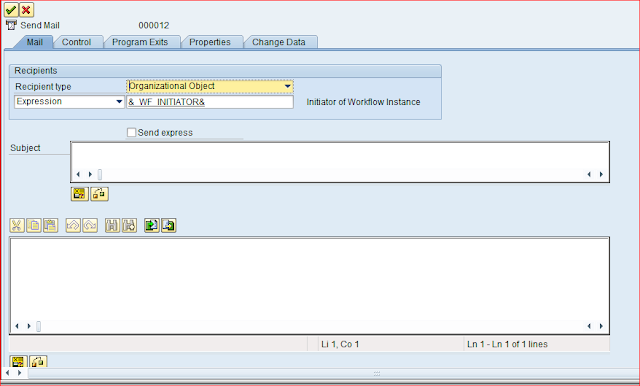Message editor scroll-right arrow at the left end
640x386 pixels.
[x=29, y=326]
